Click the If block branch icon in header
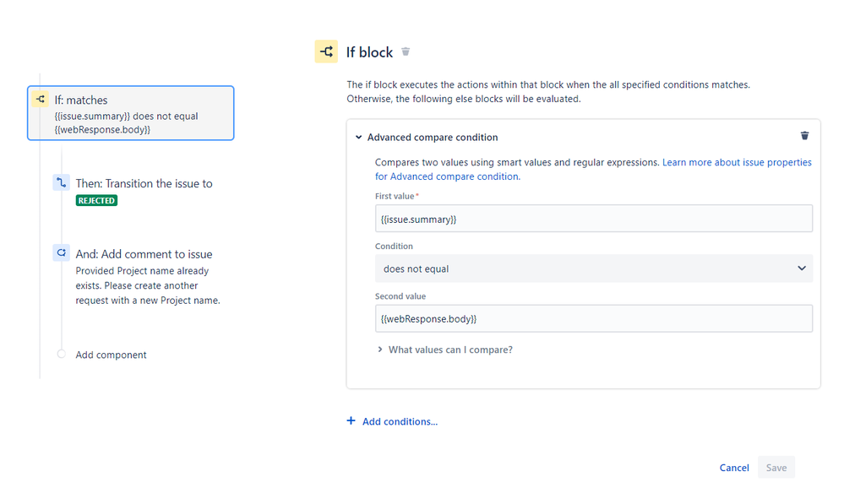The height and width of the screenshot is (504, 844). coord(326,51)
